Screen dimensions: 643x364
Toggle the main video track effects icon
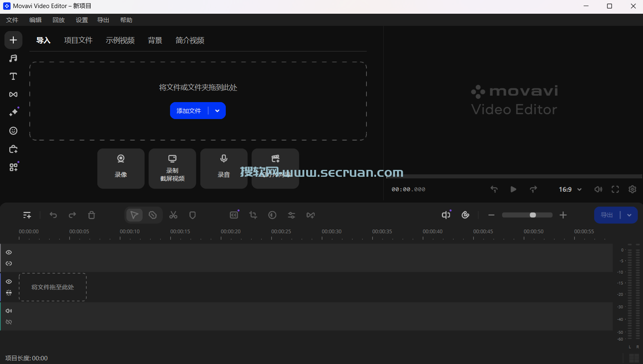pyautogui.click(x=9, y=293)
